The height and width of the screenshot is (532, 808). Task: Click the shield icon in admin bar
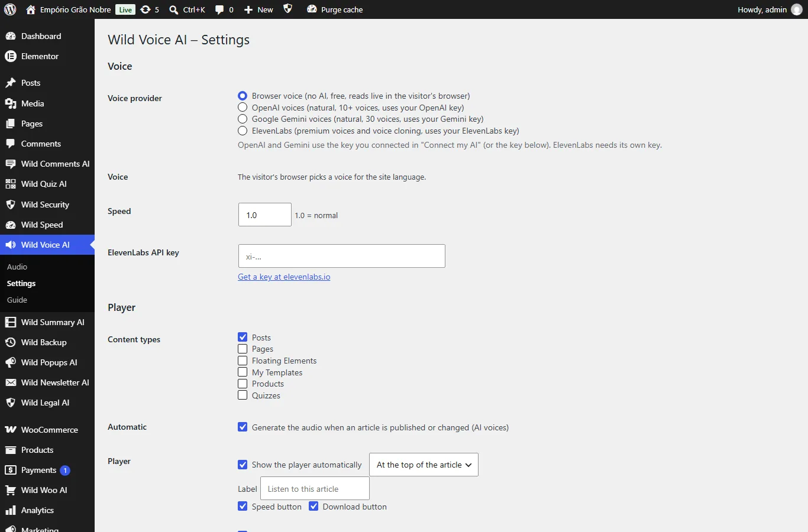point(288,9)
